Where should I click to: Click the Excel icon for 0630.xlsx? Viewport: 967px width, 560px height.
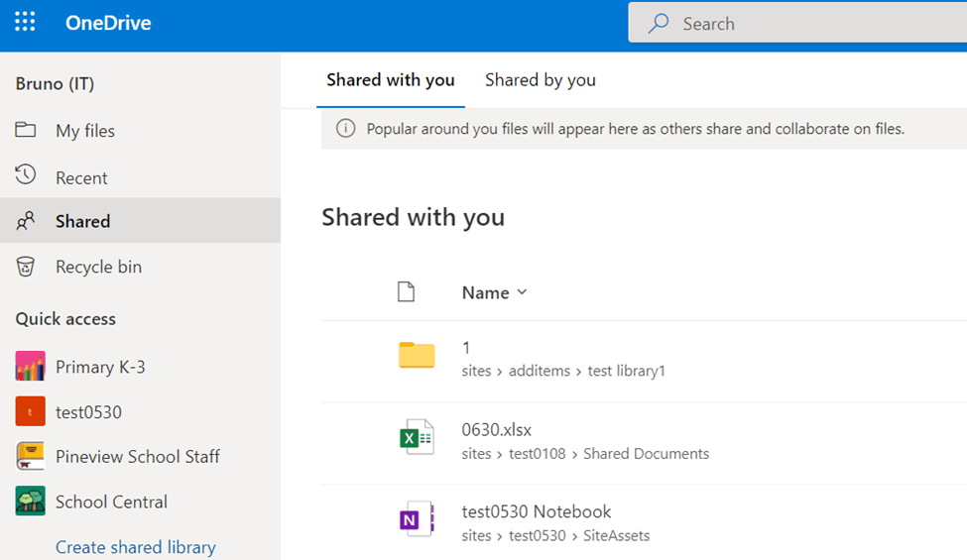click(417, 437)
